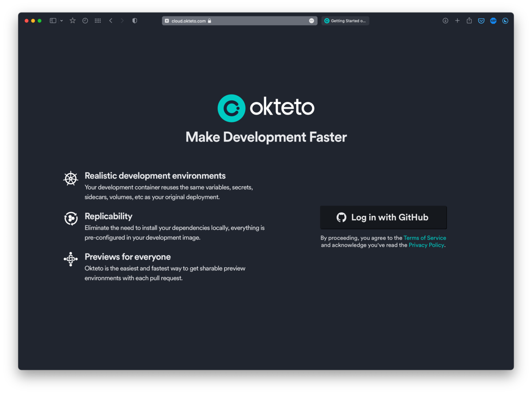This screenshot has height=394, width=532.
Task: Show the downloads list
Action: click(x=445, y=21)
